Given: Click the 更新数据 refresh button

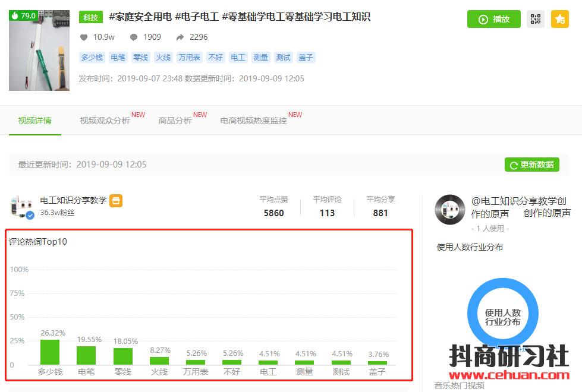Looking at the screenshot, I should 531,165.
